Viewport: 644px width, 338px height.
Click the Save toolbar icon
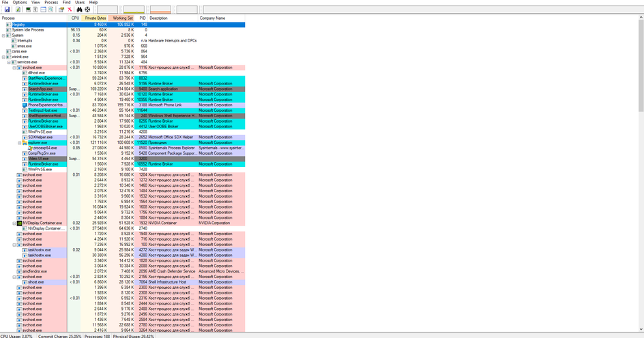7,10
